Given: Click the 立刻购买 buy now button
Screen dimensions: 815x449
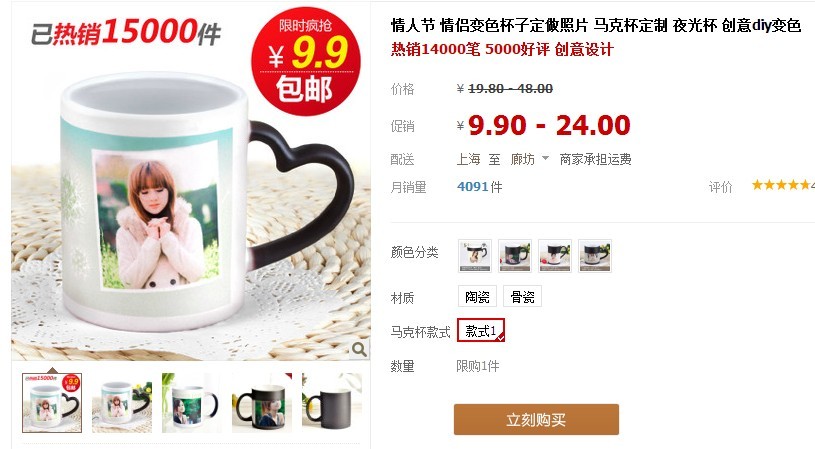Looking at the screenshot, I should click(x=536, y=419).
